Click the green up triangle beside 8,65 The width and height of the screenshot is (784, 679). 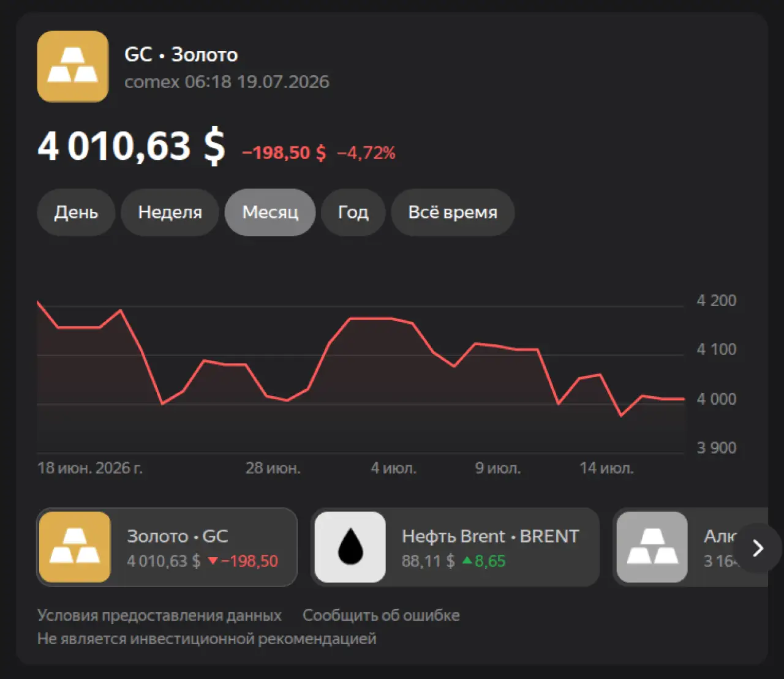467,560
